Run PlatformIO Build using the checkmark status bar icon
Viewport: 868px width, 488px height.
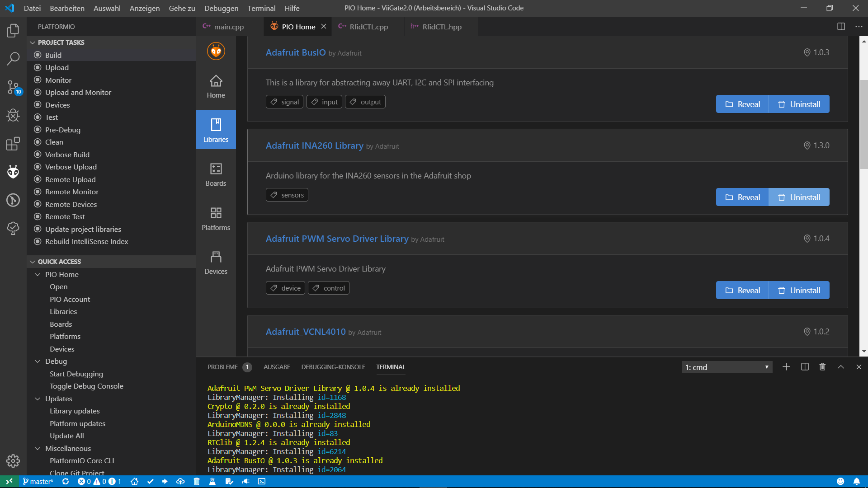(151, 481)
